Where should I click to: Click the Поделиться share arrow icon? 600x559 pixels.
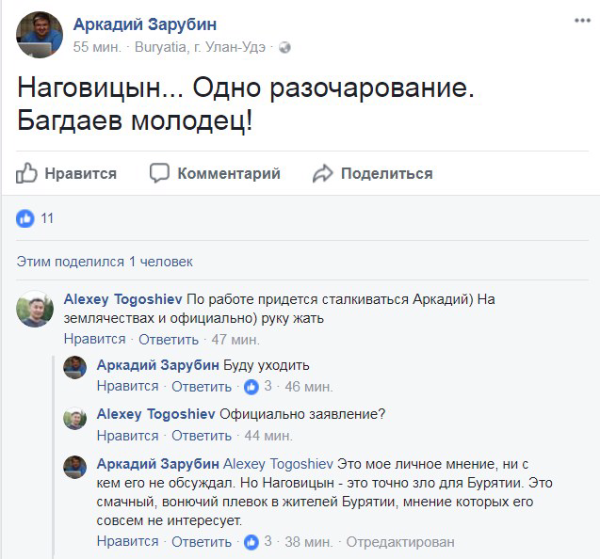click(x=322, y=173)
